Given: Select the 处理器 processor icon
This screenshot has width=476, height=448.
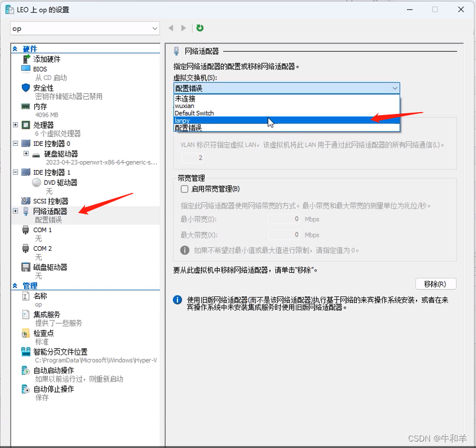Looking at the screenshot, I should 26,125.
